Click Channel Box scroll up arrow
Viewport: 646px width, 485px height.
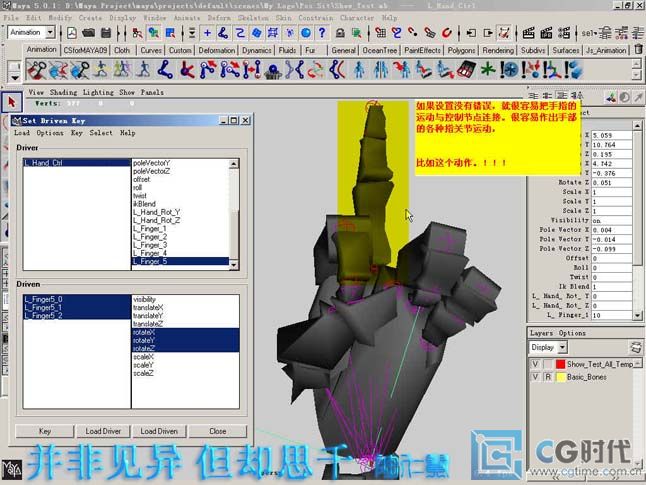[638, 125]
